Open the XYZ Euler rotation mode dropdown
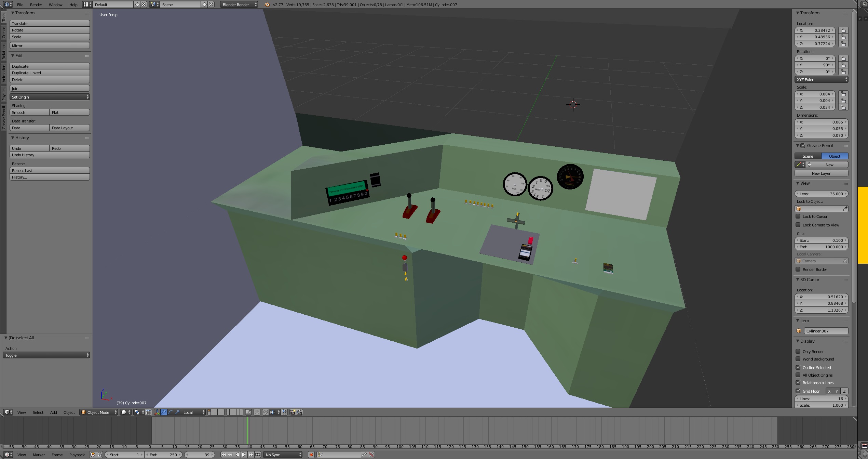Image resolution: width=868 pixels, height=459 pixels. 821,79
